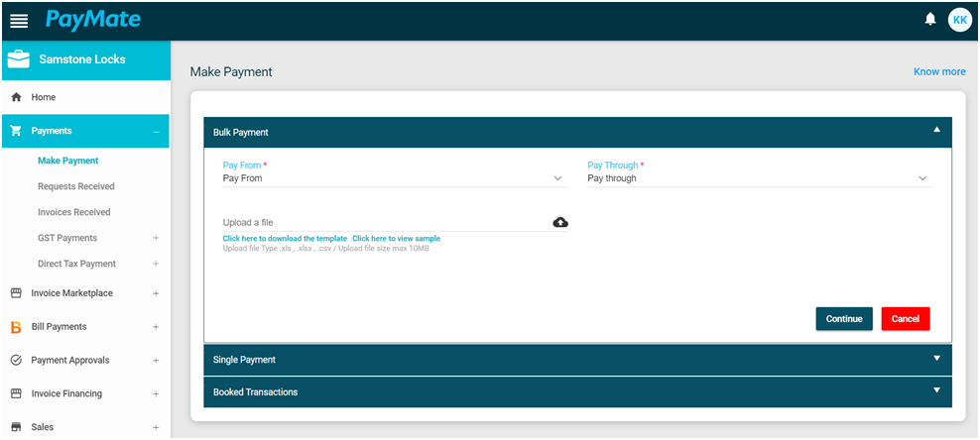Click the red Cancel button
980x440 pixels.
[906, 319]
